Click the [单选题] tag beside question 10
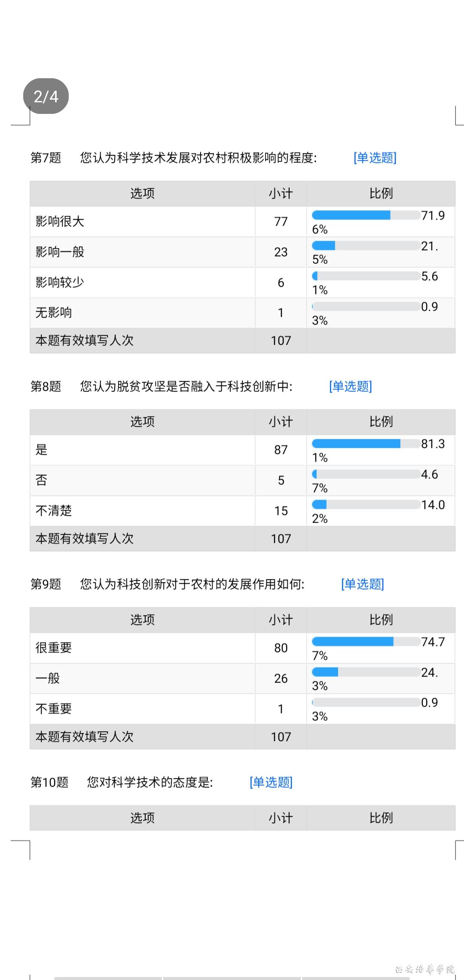The image size is (464, 980). point(271,782)
